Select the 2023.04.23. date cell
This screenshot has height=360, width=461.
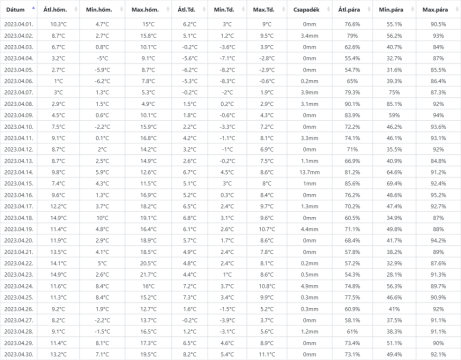click(19, 275)
